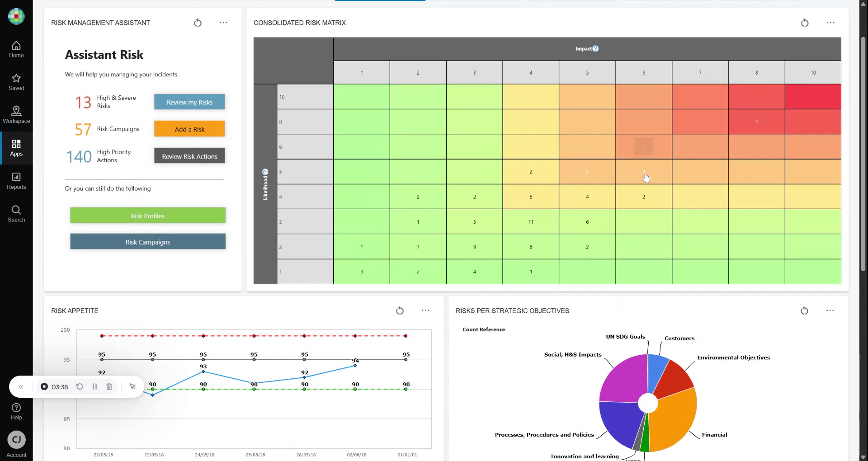Click the Impact help question mark
Viewport: 868px width, 461px height.
pyautogui.click(x=595, y=49)
